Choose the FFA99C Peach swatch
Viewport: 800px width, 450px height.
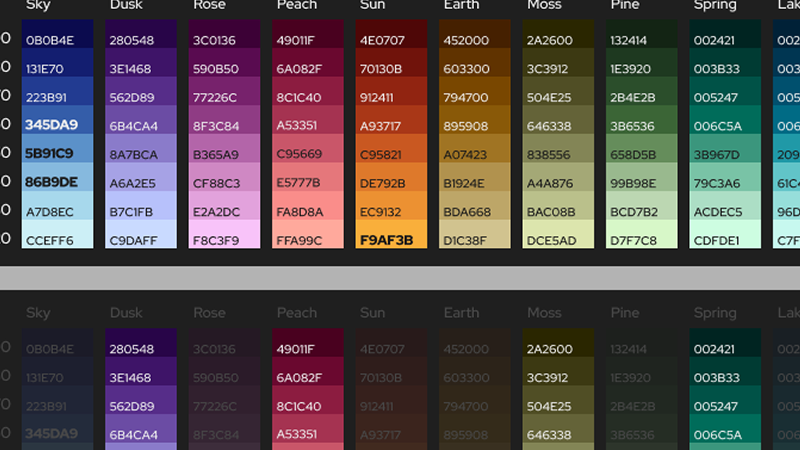click(308, 234)
